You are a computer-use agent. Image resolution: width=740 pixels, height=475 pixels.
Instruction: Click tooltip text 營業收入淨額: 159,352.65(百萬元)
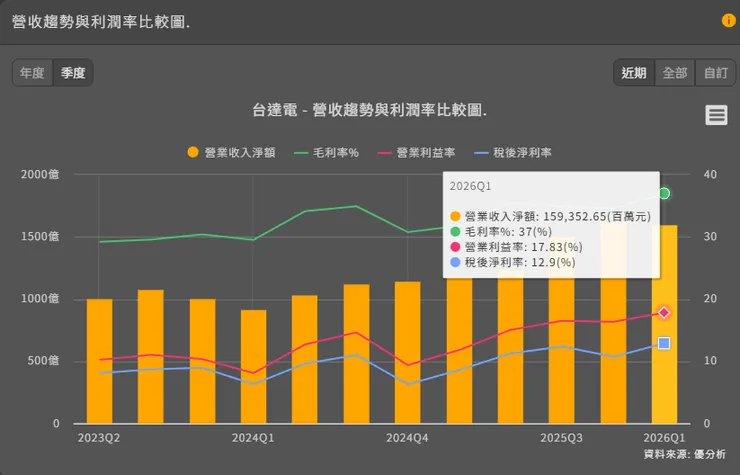558,217
